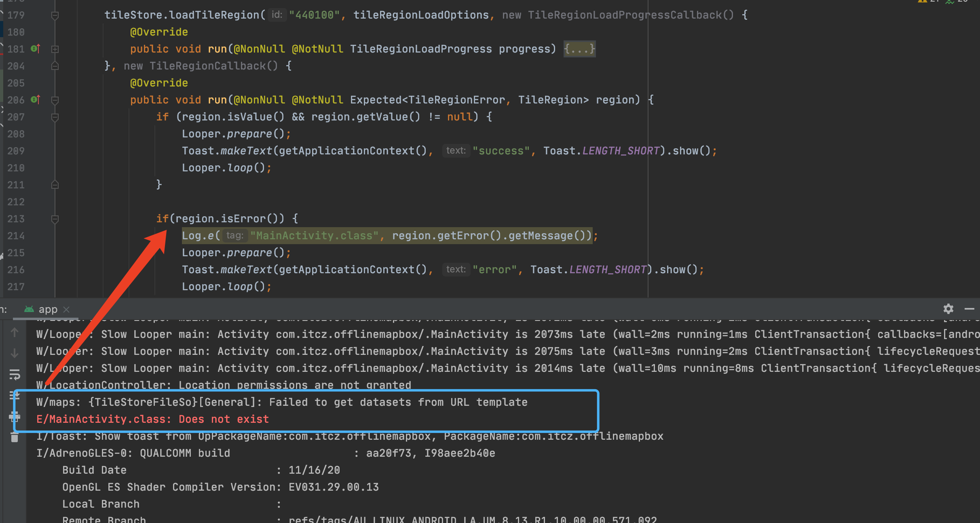Click the Down the Stack Trace arrow
Viewport: 980px width, 523px height.
click(15, 353)
